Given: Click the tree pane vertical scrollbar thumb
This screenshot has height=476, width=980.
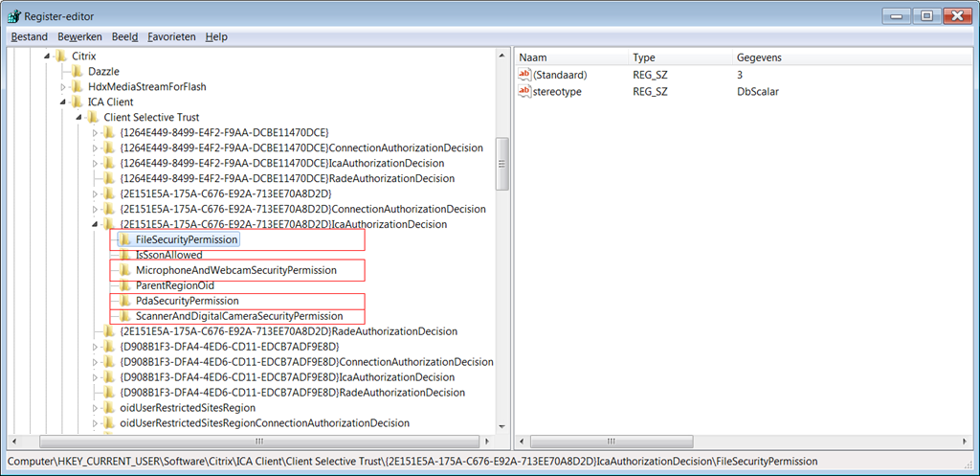Looking at the screenshot, I should tap(501, 163).
